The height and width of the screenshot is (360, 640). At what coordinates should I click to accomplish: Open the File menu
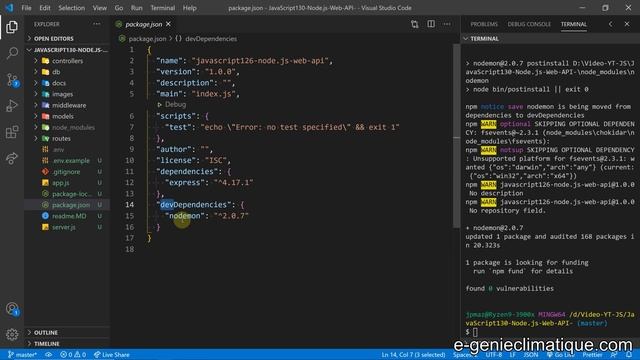(27, 8)
